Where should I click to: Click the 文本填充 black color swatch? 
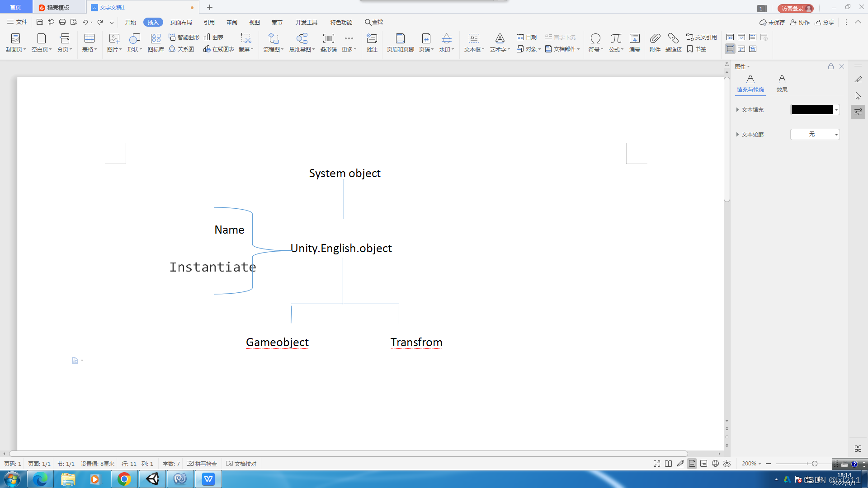pos(812,110)
